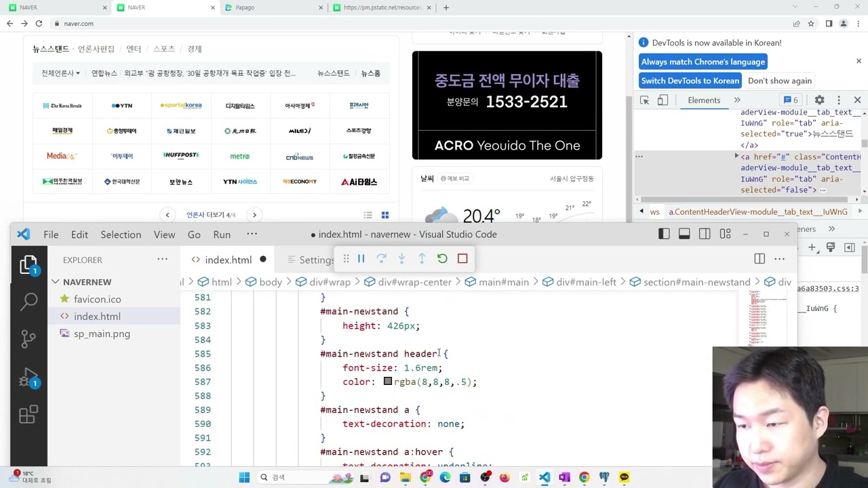Open DevTools settings gear
Screen dimensions: 868x488
coord(819,100)
